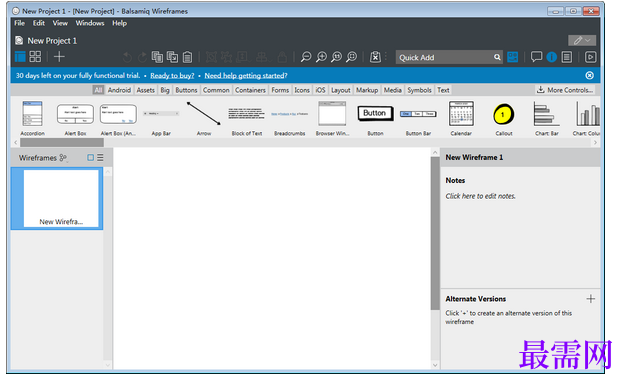Screen dimensions: 631x386
Task: Select the Symbols category tab
Action: (x=419, y=90)
